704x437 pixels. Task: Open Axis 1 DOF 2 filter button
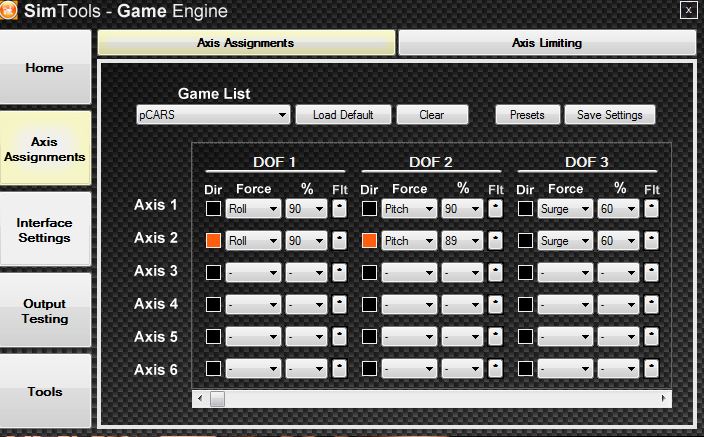point(495,209)
